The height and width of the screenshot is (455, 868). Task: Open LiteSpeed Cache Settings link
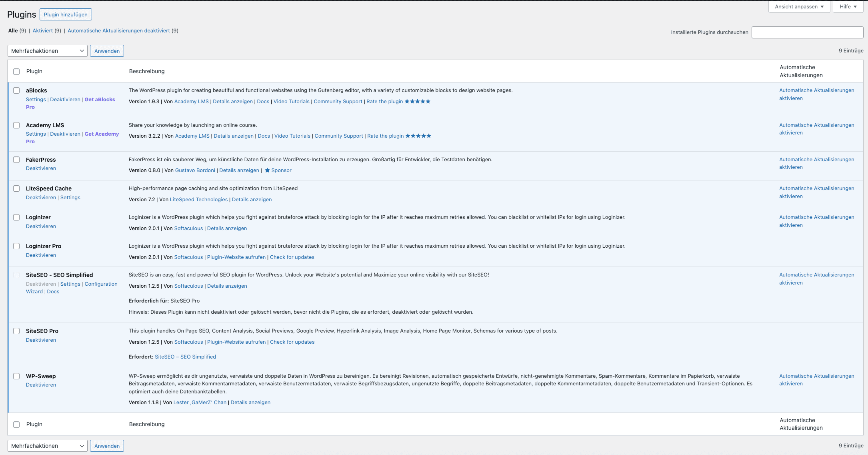tap(70, 197)
